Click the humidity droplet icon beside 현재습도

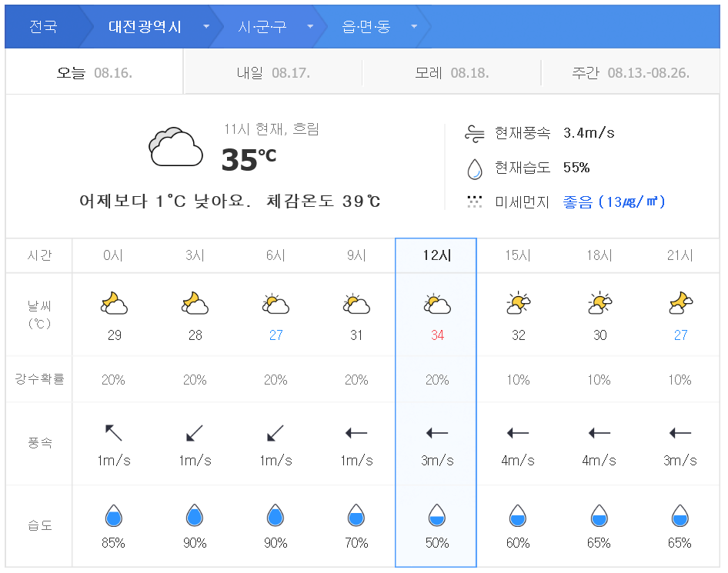pos(475,168)
